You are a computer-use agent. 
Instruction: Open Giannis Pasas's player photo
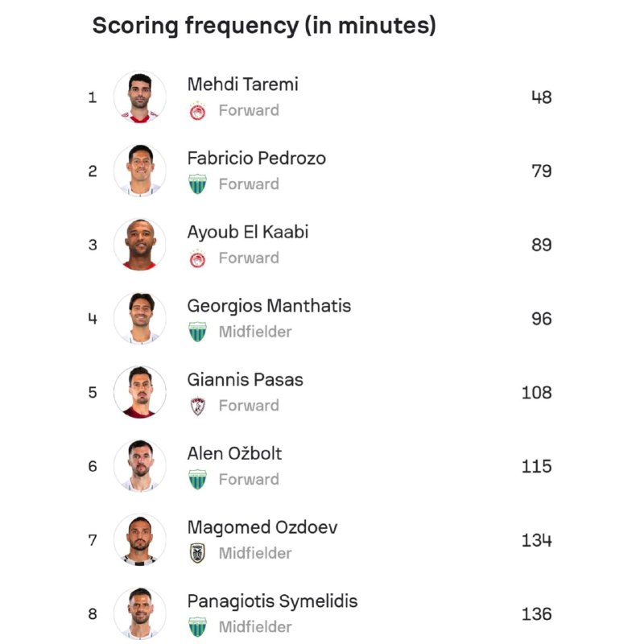pyautogui.click(x=140, y=392)
